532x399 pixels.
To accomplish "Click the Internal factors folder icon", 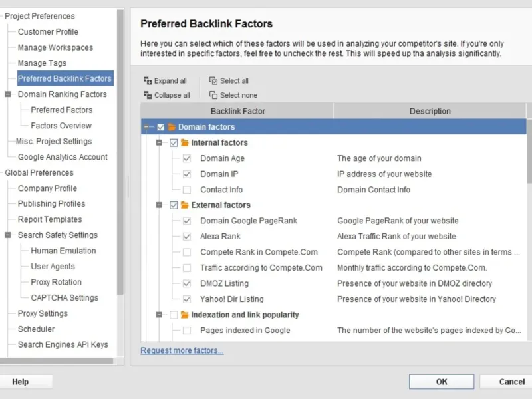I will 185,142.
